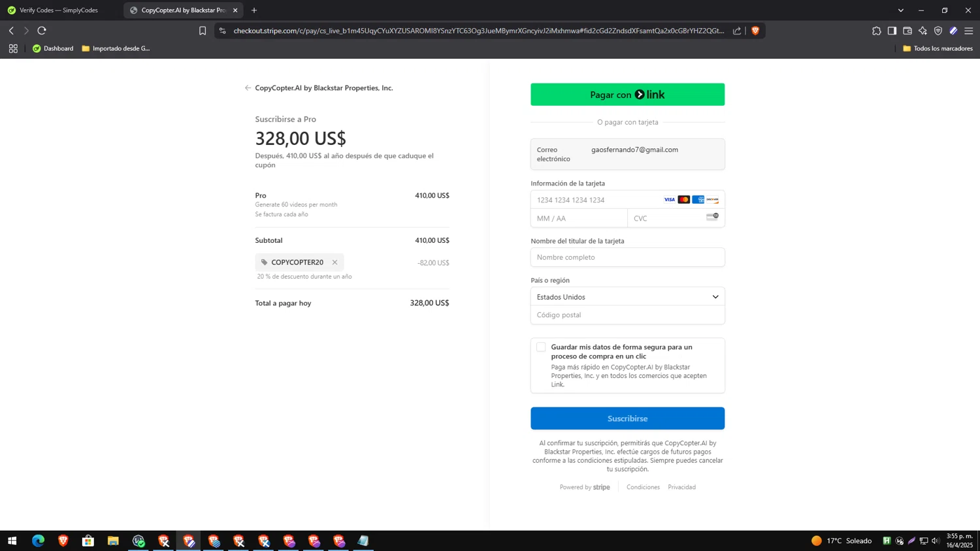The width and height of the screenshot is (980, 551).
Task: Open the Condiciones link
Action: (x=643, y=487)
